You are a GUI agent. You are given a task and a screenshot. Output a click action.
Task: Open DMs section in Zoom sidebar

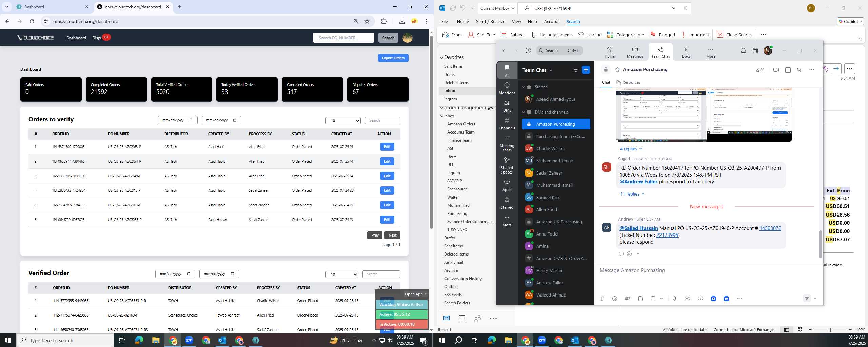pyautogui.click(x=507, y=106)
